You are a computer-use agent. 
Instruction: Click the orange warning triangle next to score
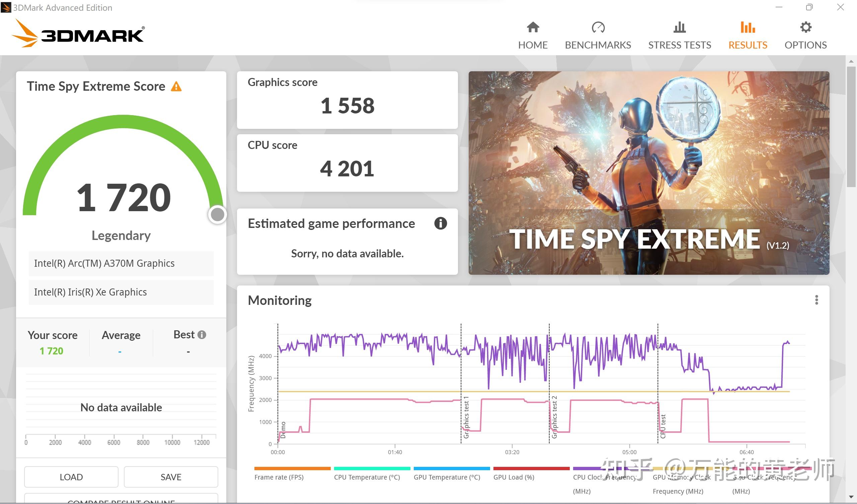(x=176, y=87)
